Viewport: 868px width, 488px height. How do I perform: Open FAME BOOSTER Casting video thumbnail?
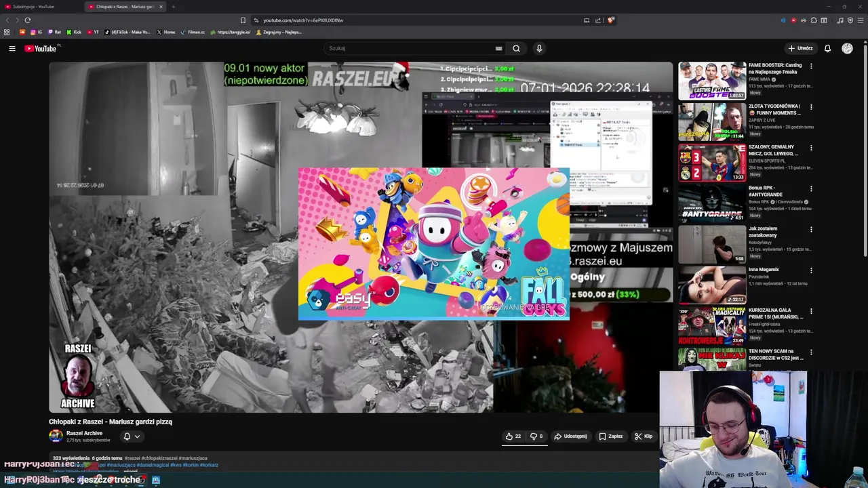click(712, 81)
